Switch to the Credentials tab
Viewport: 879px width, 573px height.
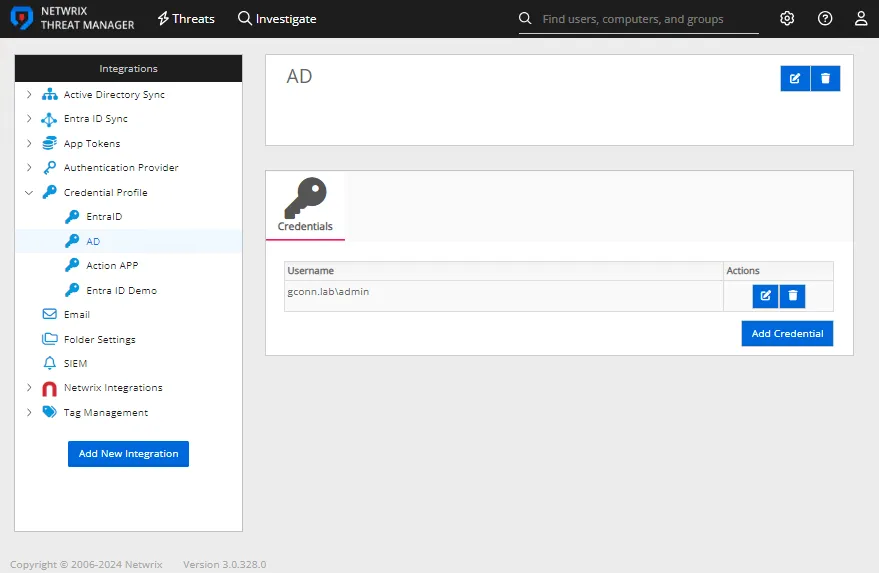305,206
